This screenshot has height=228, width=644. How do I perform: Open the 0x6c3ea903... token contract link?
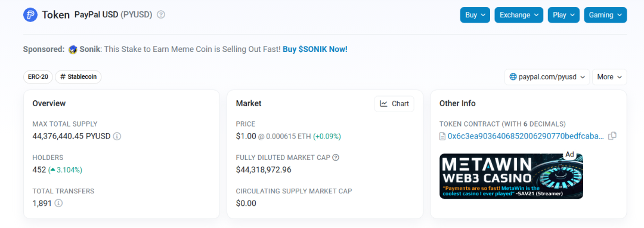pos(526,136)
